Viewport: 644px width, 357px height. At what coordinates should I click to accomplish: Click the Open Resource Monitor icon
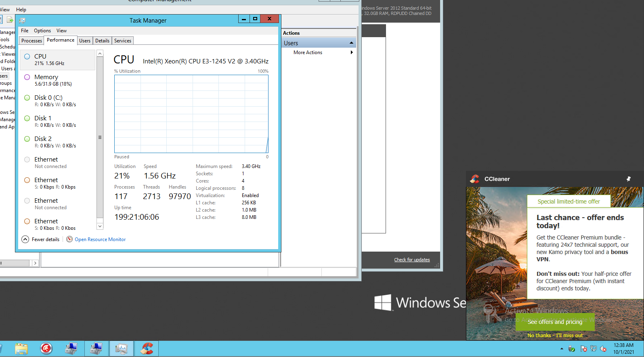[69, 239]
